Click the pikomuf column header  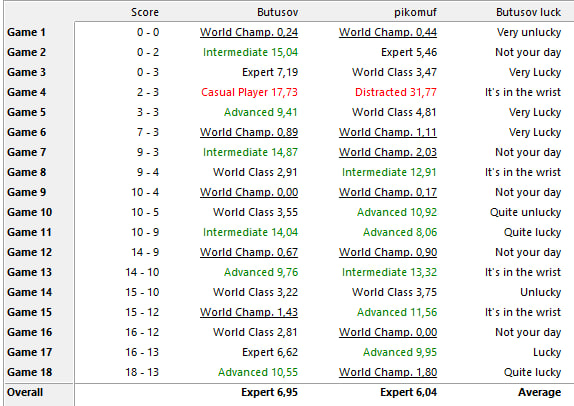415,12
